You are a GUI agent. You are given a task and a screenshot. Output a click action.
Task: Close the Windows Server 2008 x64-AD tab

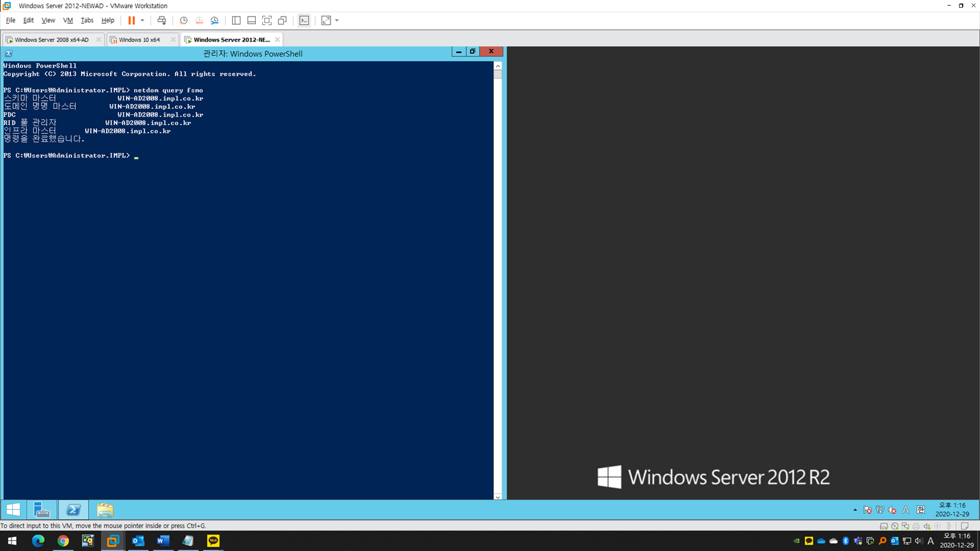tap(98, 40)
